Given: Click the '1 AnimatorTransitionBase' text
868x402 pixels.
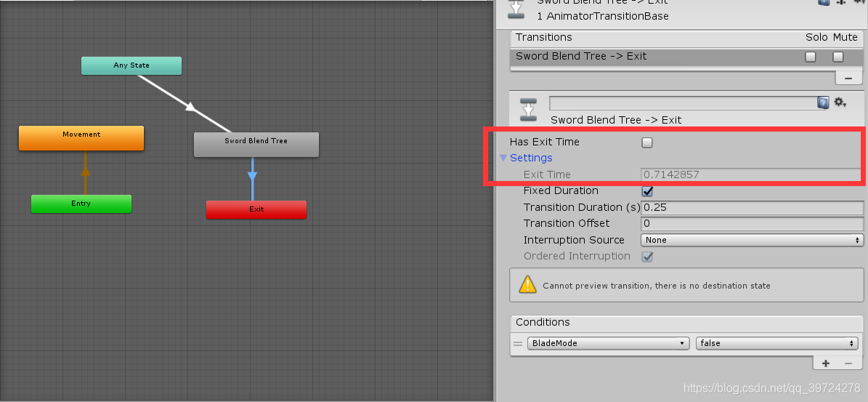Looking at the screenshot, I should click(x=603, y=16).
